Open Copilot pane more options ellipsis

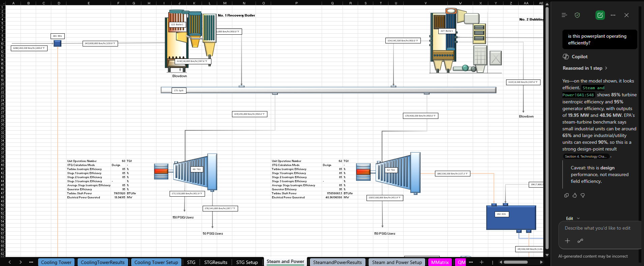(613, 15)
